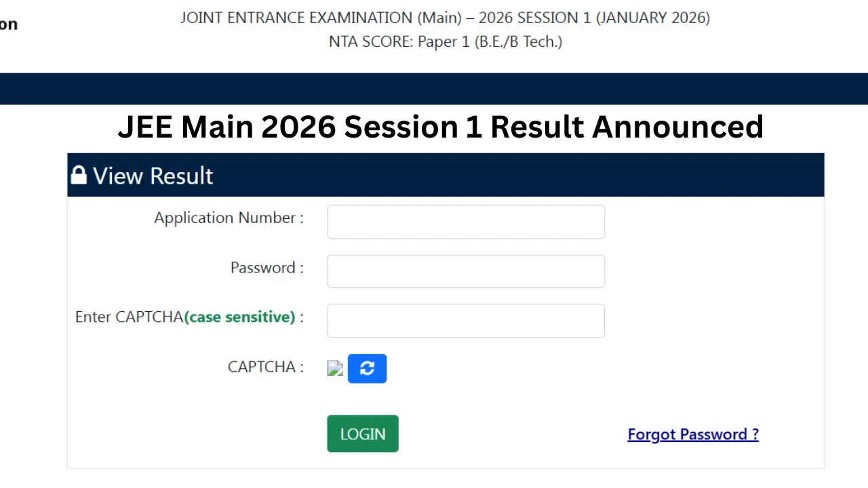Image resolution: width=868 pixels, height=488 pixels.
Task: Focus the Application Number input field
Action: 466,222
